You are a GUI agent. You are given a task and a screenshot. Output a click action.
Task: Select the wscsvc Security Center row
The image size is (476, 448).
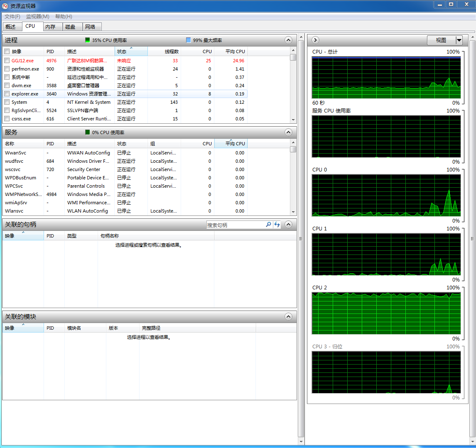125,169
